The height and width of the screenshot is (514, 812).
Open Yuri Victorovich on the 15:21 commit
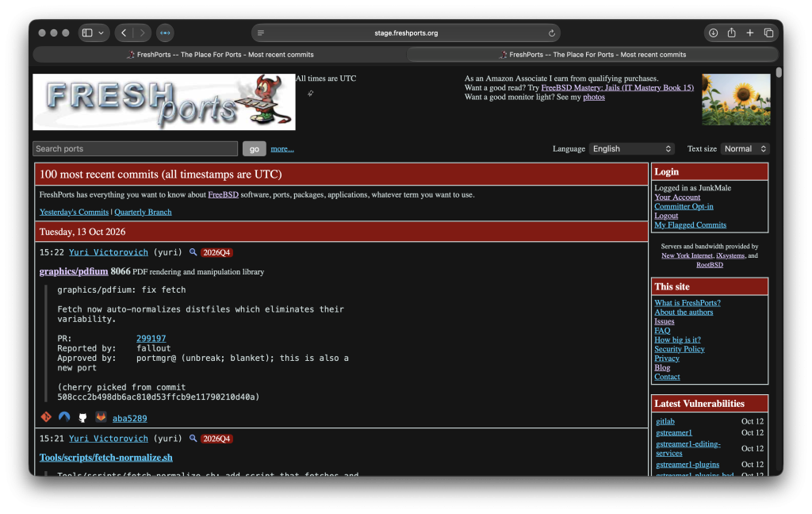pos(108,439)
